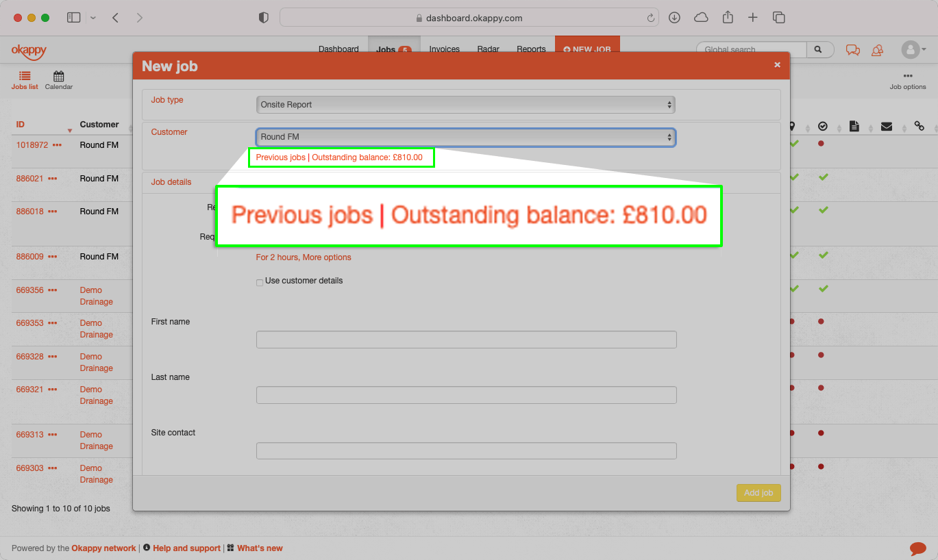Click the global search magnifier icon
Viewport: 938px width, 560px height.
(819, 49)
